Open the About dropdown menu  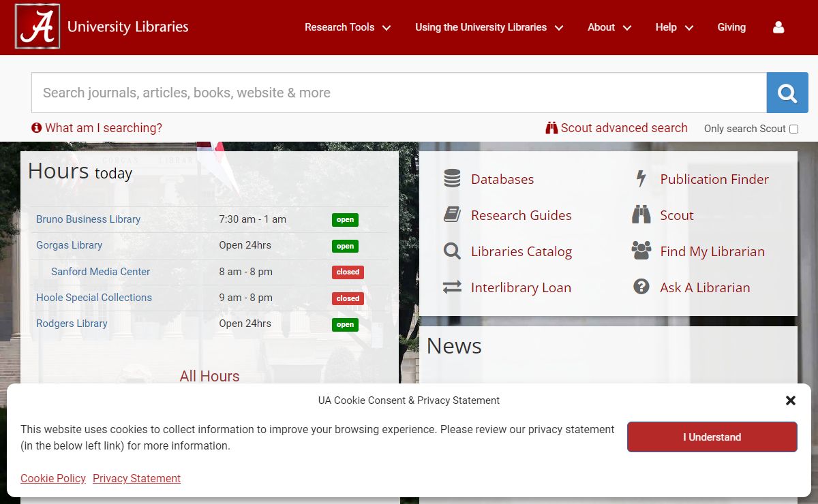tap(609, 27)
